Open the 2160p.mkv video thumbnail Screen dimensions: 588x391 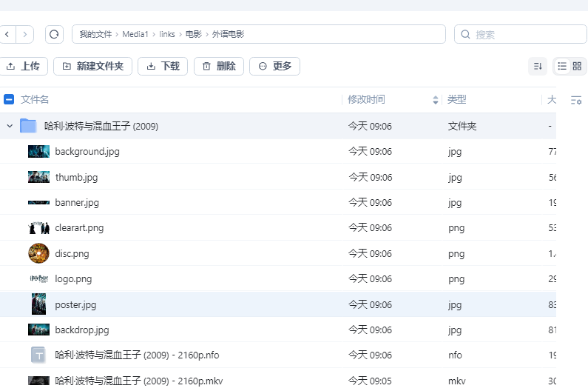point(38,381)
